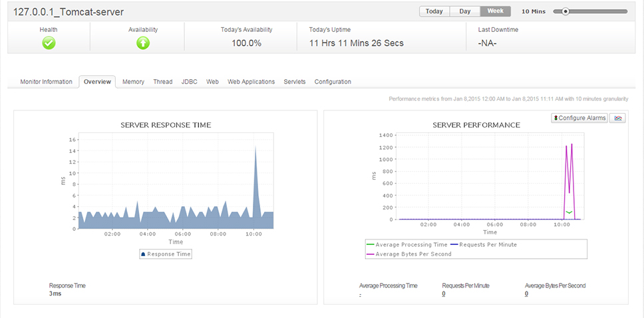Select the Day time range button
The width and height of the screenshot is (644, 318).
pos(465,11)
